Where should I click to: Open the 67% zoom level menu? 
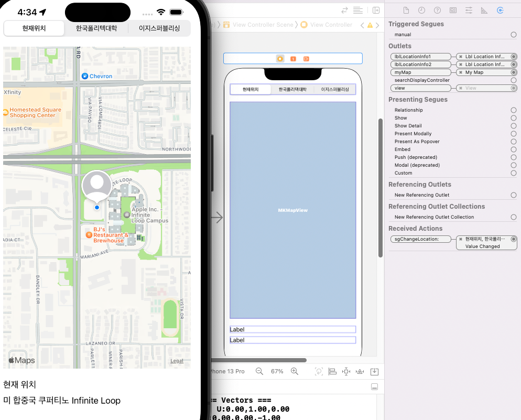[277, 371]
